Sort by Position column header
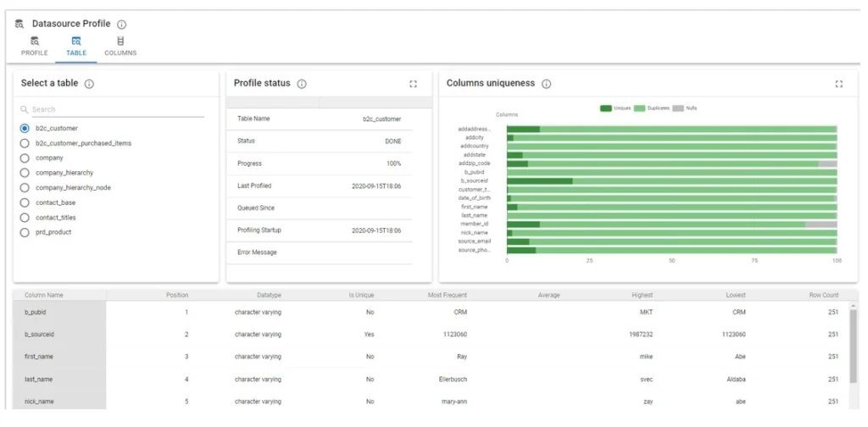 177,296
